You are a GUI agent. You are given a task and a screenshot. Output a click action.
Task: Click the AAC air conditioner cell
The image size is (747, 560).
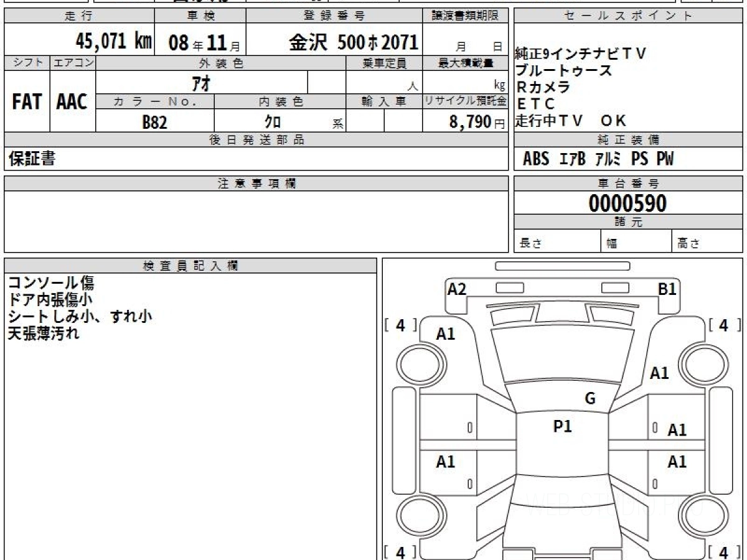tap(72, 102)
